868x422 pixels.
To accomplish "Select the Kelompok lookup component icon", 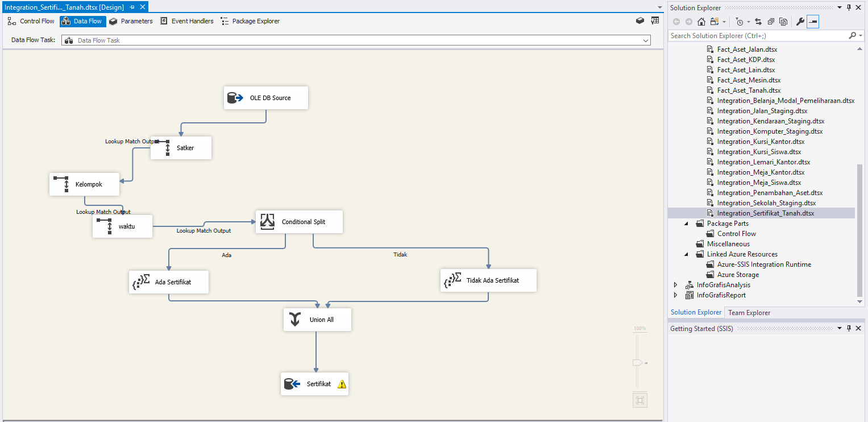I will [61, 184].
